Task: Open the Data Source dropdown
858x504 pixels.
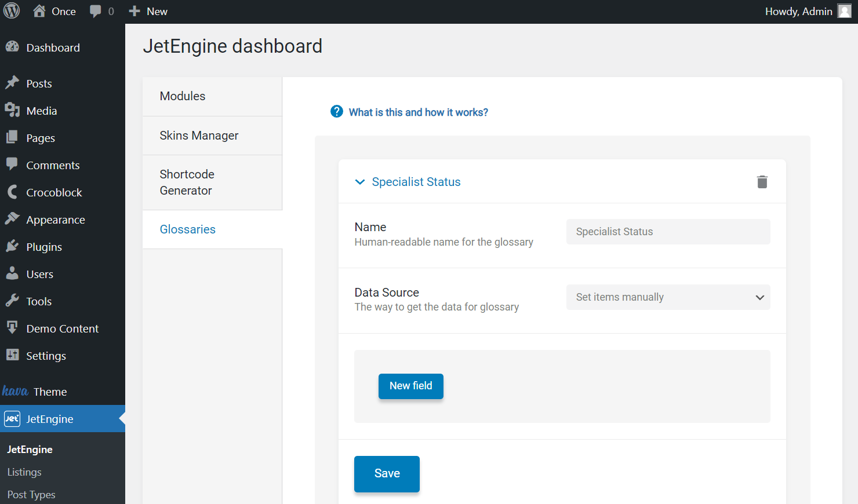Action: click(668, 297)
